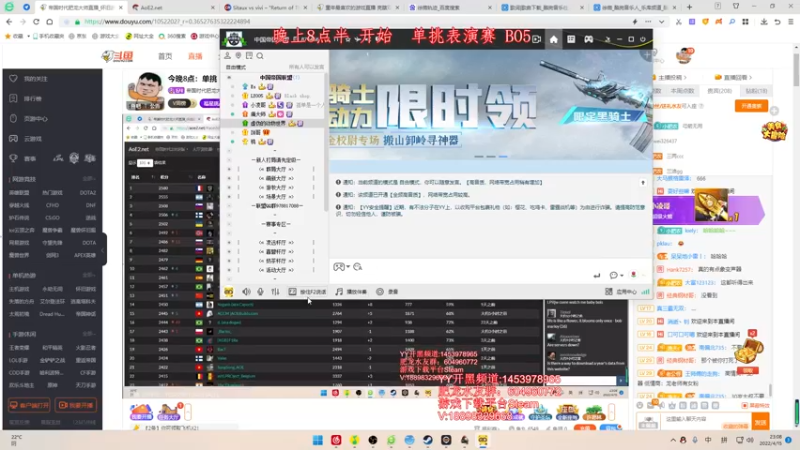Click the YY video camera icon in title bar
Viewport: 800px width, 450px height.
click(536, 39)
